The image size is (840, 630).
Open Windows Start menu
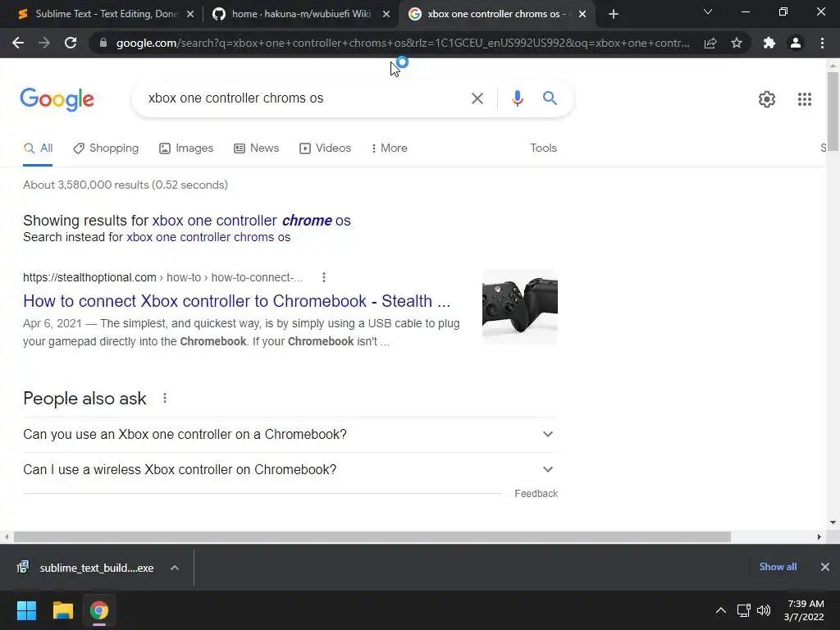point(26,610)
